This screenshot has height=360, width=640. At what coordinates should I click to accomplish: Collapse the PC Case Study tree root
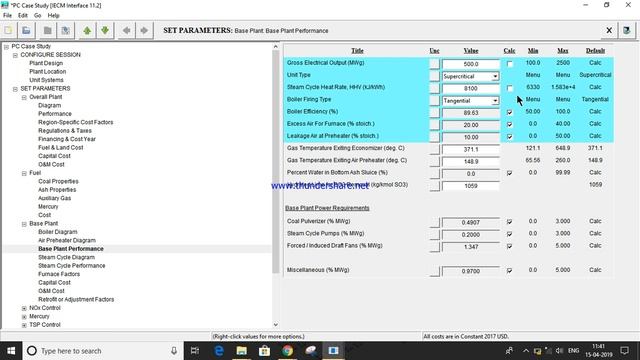(6, 47)
